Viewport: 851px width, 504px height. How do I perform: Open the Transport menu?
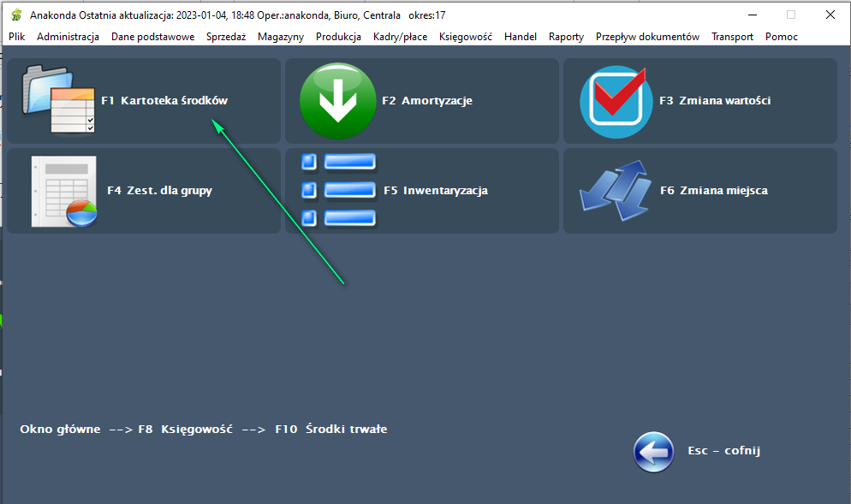coord(732,36)
